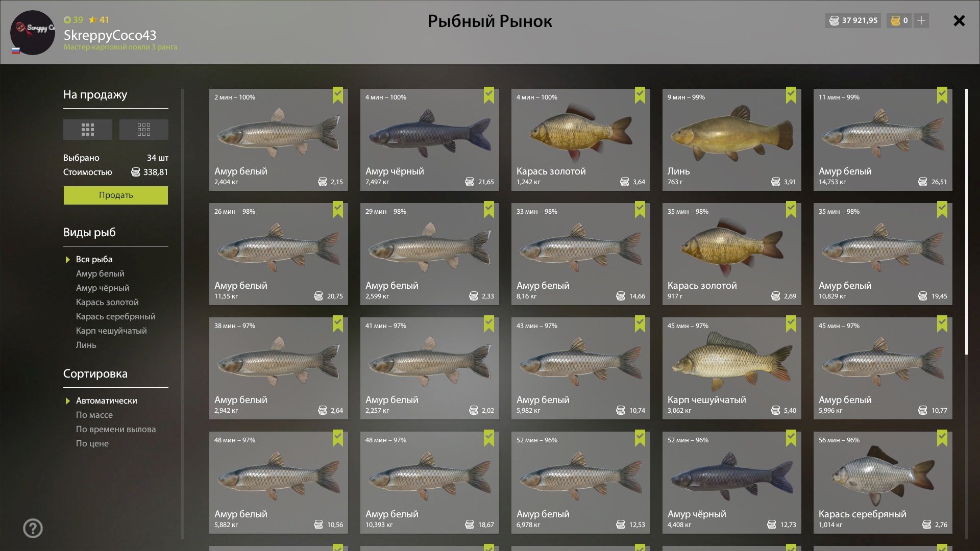980x551 pixels.
Task: Click the silver coins balance 37 921,95
Action: click(x=853, y=20)
